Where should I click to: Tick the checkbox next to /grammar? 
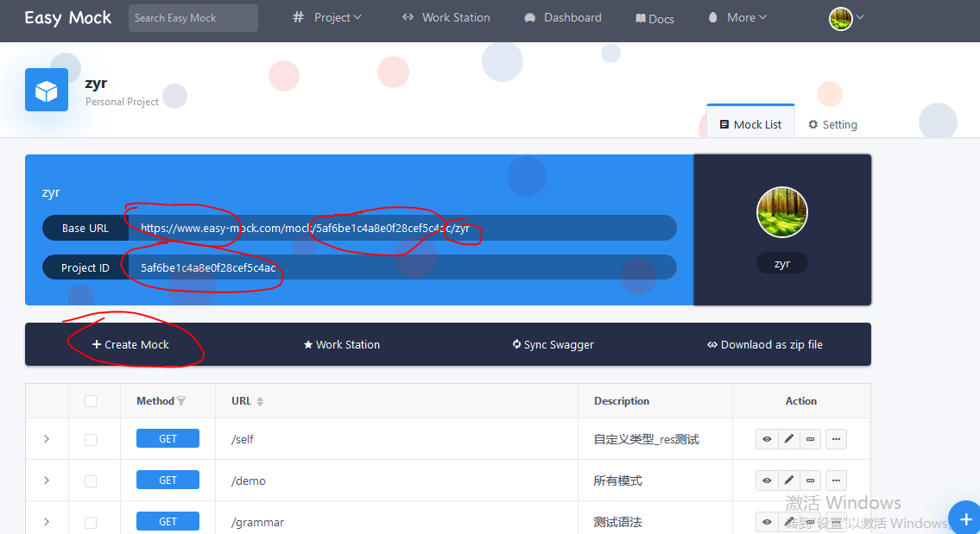tap(91, 521)
